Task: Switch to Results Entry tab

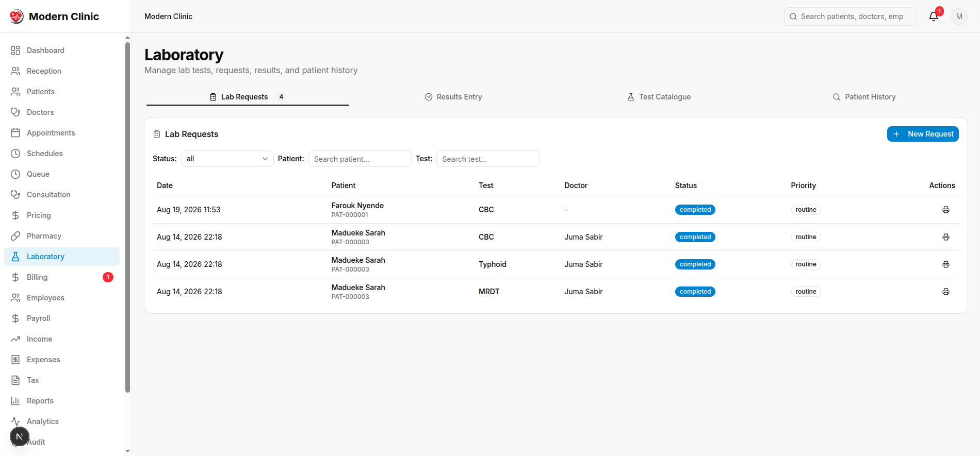Action: click(453, 97)
